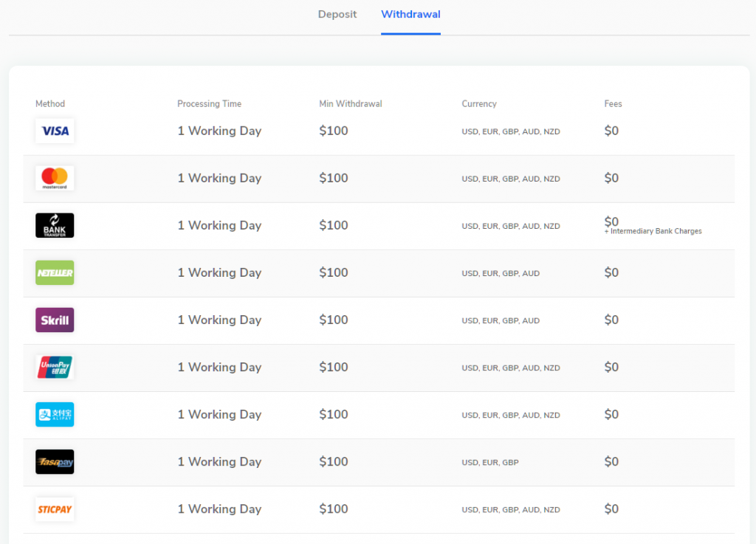The height and width of the screenshot is (544, 756).
Task: Click the SticPay row's currency list
Action: [x=511, y=510]
